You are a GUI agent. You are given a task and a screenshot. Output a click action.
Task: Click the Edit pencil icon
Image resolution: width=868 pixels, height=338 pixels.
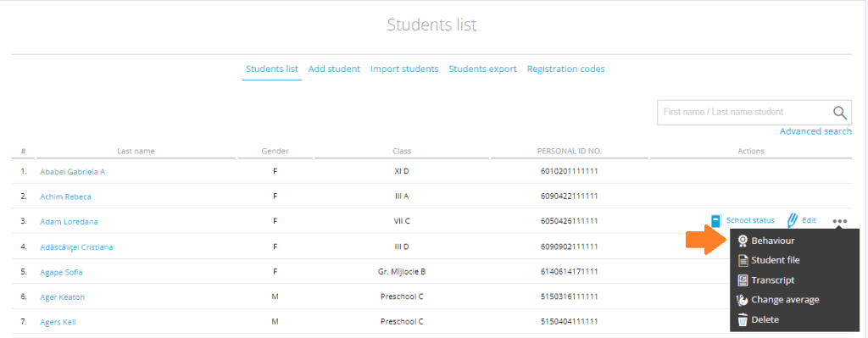pyautogui.click(x=793, y=221)
